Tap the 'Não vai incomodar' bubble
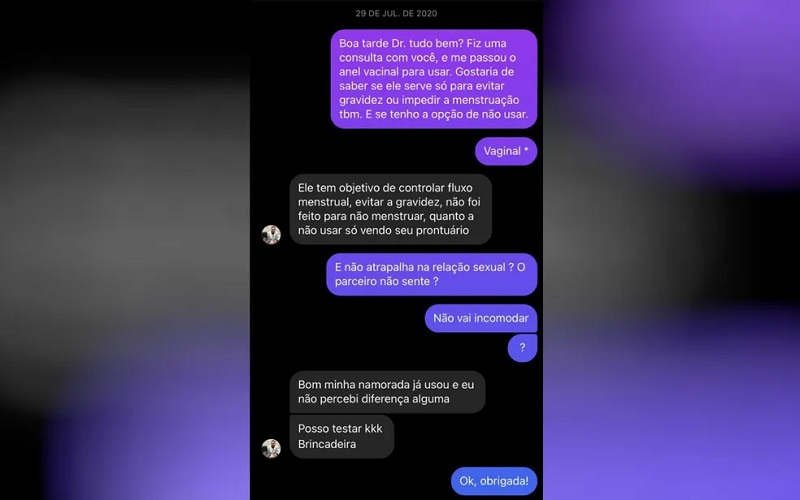800x500 pixels. coord(481,318)
